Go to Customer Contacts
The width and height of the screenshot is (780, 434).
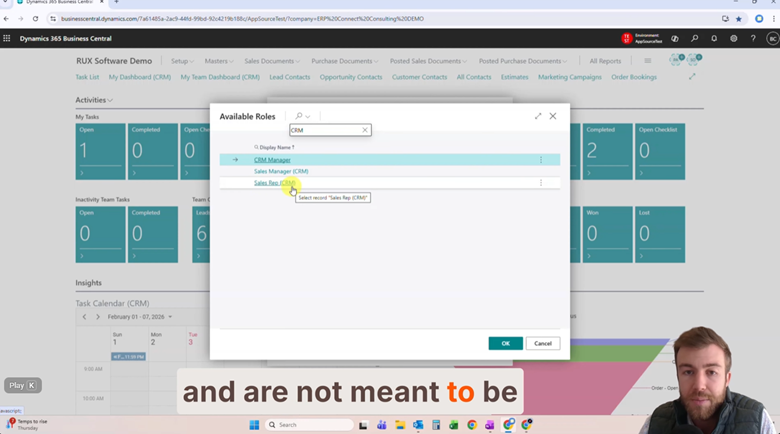pos(419,77)
